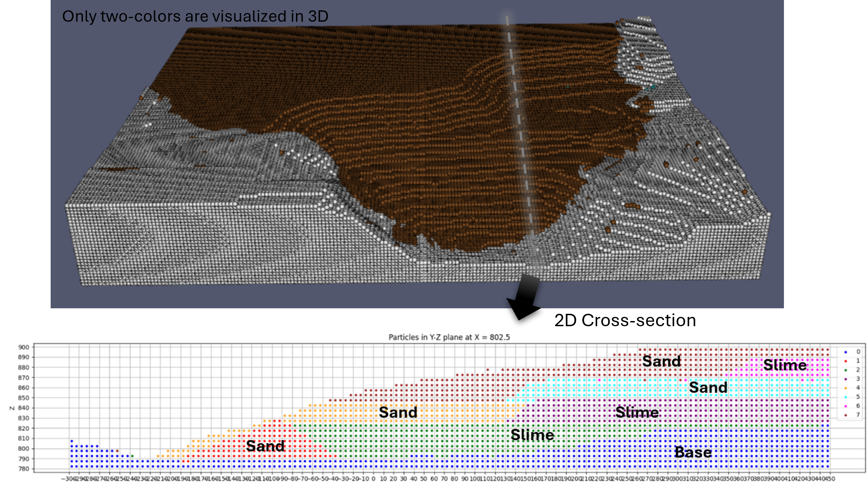This screenshot has height=485, width=868.
Task: Click the 'Sand' label on the cyan layer
Action: point(708,388)
